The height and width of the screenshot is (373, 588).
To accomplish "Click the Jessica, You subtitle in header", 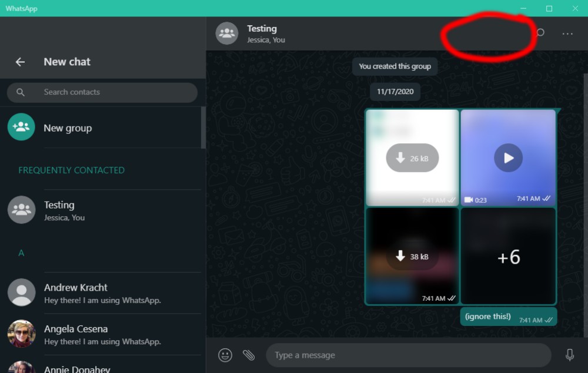I will tap(266, 40).
